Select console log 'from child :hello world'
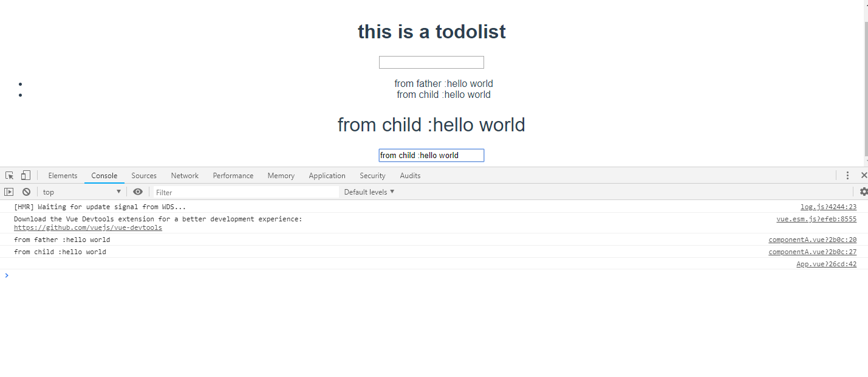The image size is (868, 377). click(x=60, y=252)
